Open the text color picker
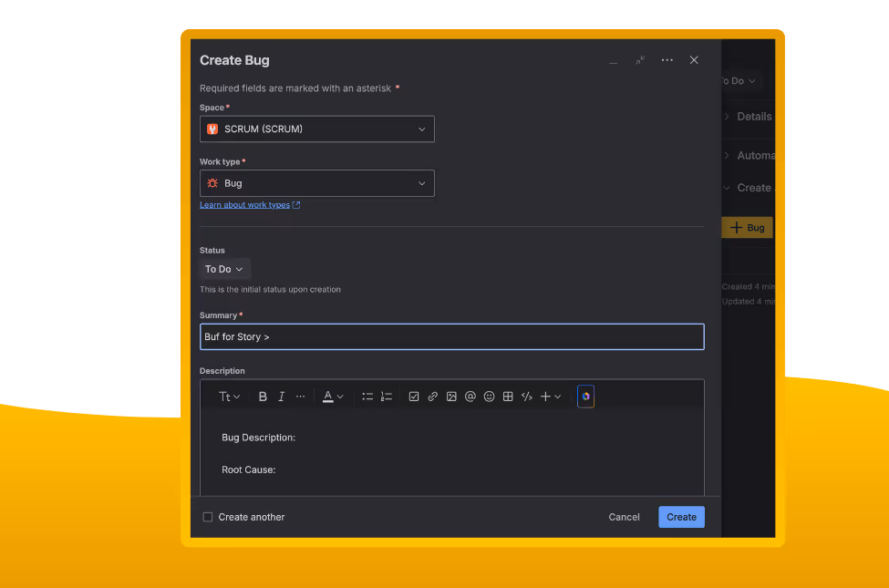889x588 pixels. 333,397
